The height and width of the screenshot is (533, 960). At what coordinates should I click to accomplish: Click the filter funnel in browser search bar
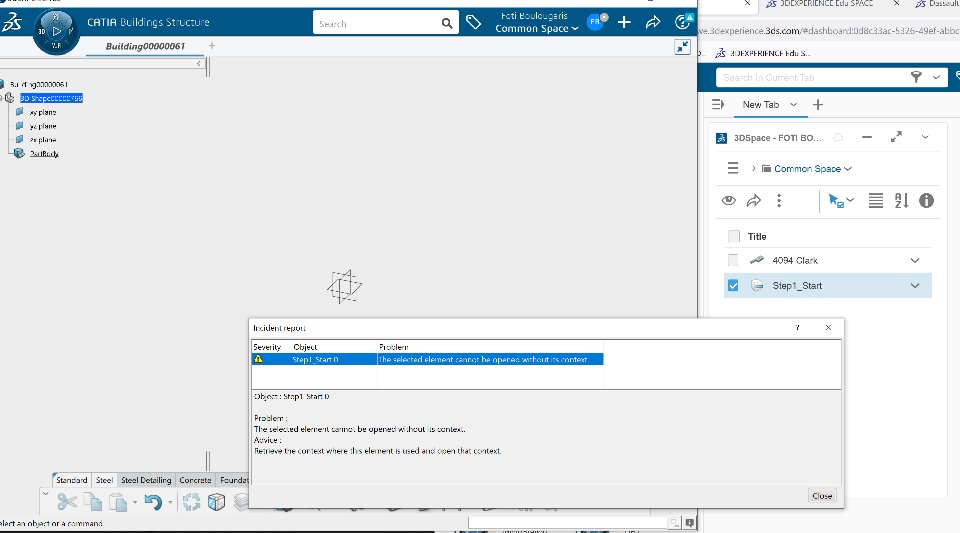pos(916,77)
